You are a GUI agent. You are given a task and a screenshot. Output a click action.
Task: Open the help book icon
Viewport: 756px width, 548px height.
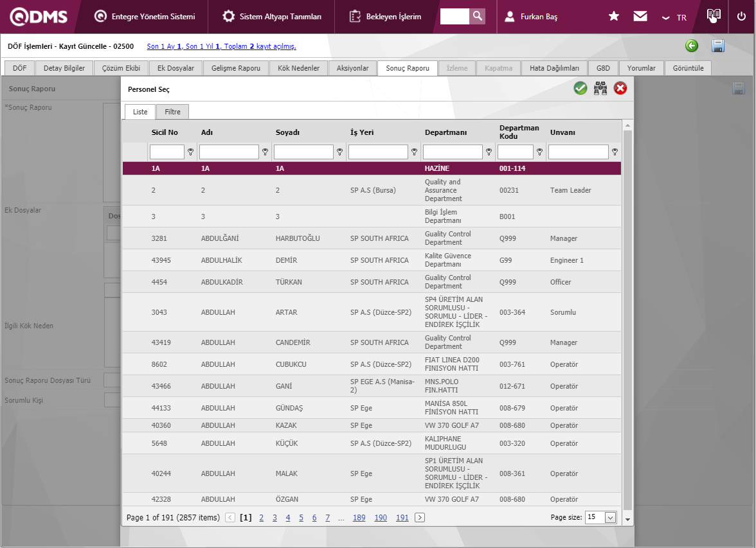(713, 15)
